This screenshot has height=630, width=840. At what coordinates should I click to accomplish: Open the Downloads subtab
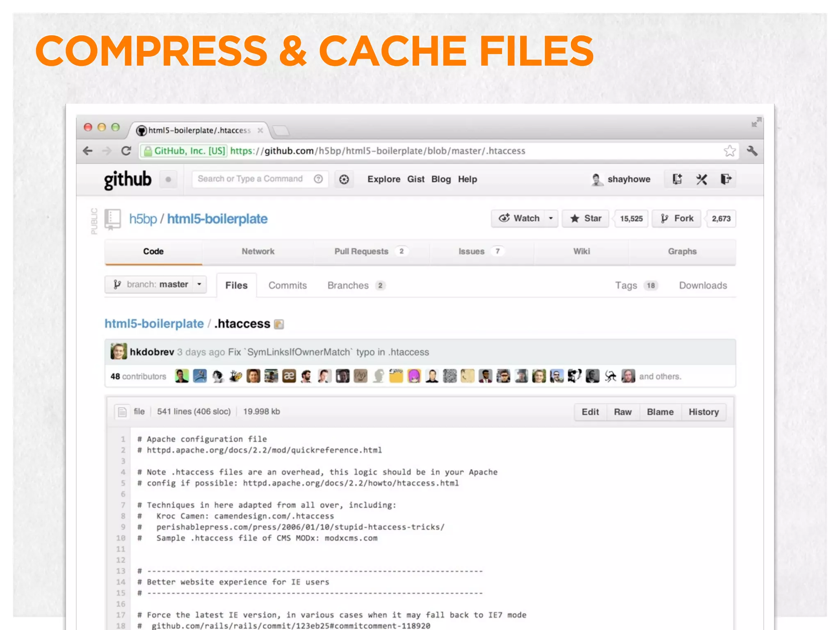click(x=703, y=285)
